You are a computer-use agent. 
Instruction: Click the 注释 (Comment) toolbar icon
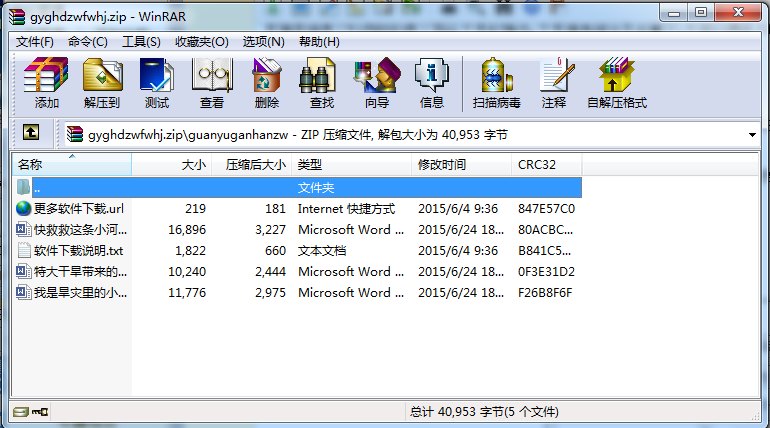tap(557, 75)
